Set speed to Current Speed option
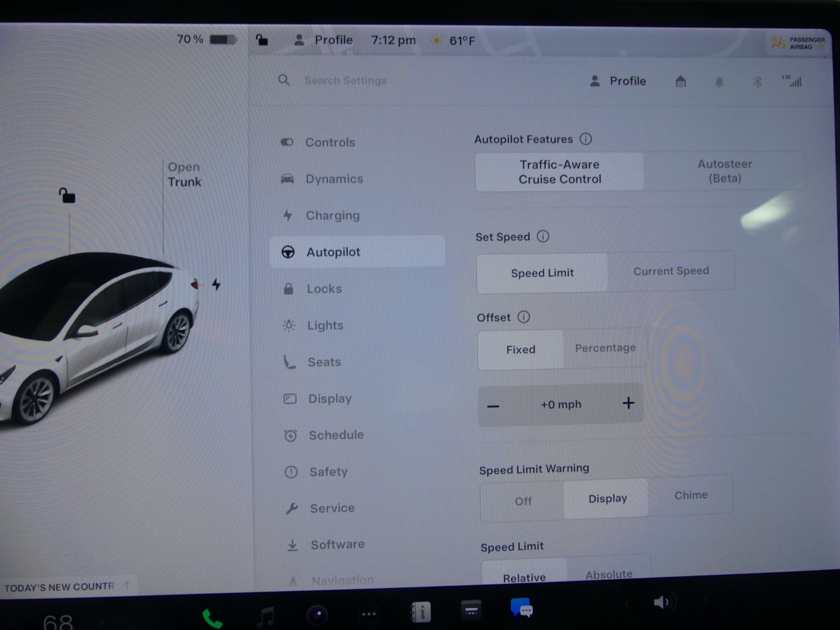This screenshot has height=630, width=840. [671, 271]
